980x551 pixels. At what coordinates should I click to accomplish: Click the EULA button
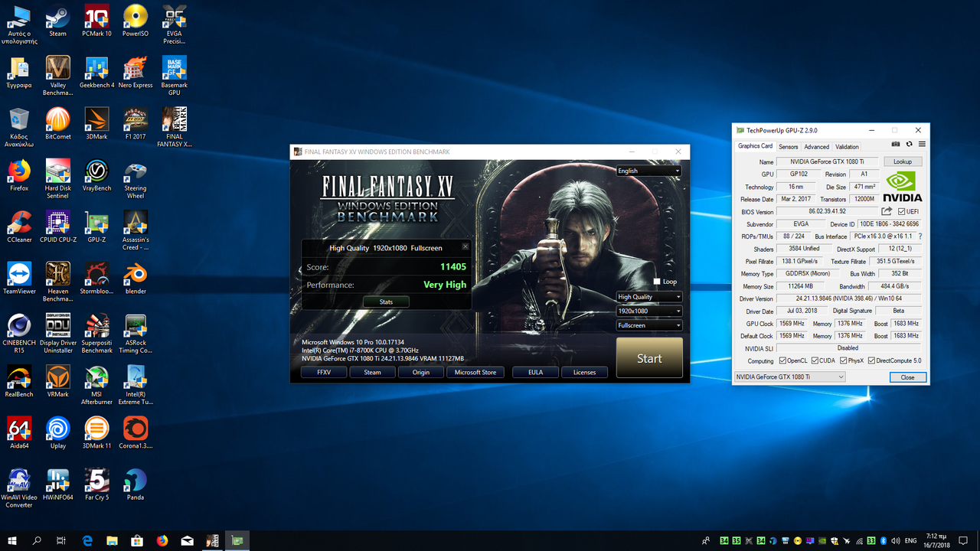point(536,372)
